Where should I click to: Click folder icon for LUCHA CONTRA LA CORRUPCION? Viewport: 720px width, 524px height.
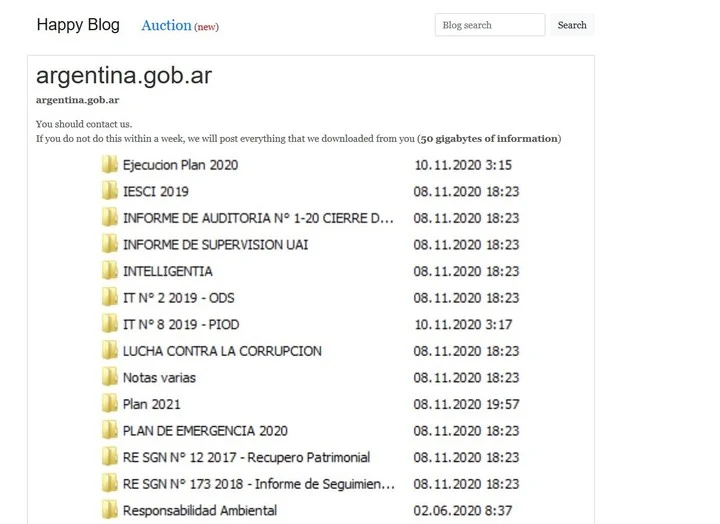(x=109, y=351)
